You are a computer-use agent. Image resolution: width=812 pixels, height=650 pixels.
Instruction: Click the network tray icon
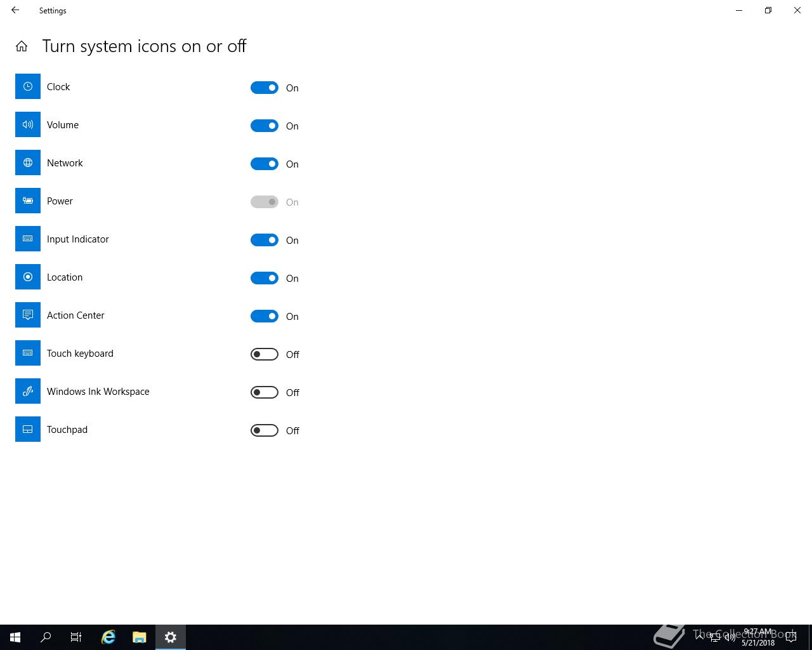click(715, 637)
